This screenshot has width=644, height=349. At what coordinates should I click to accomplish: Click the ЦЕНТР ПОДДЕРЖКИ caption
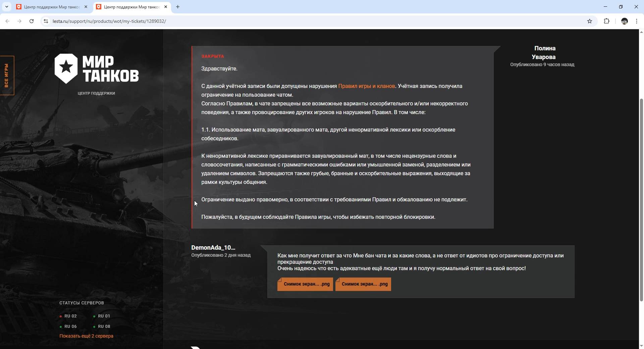96,93
